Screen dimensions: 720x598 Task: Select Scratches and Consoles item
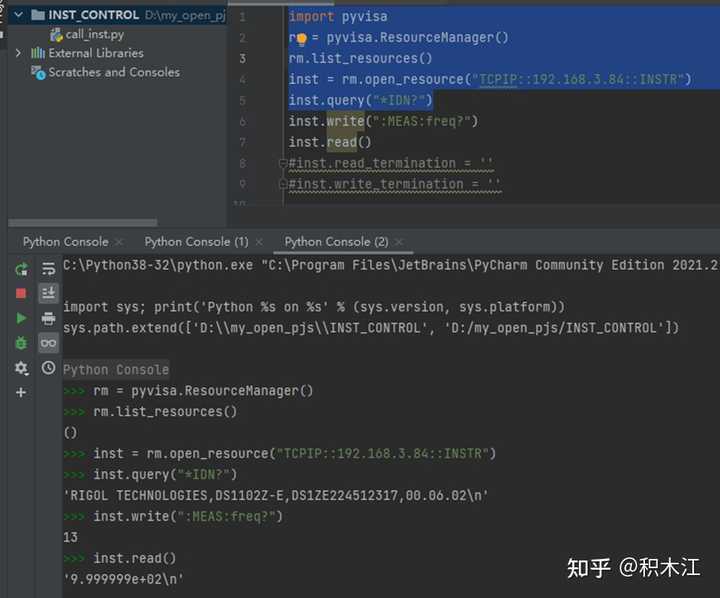(x=114, y=72)
